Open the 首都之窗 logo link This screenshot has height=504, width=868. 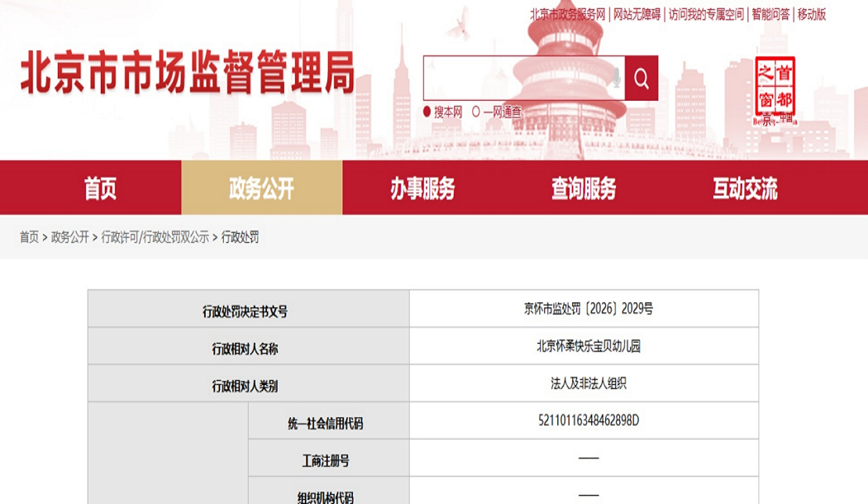point(775,91)
